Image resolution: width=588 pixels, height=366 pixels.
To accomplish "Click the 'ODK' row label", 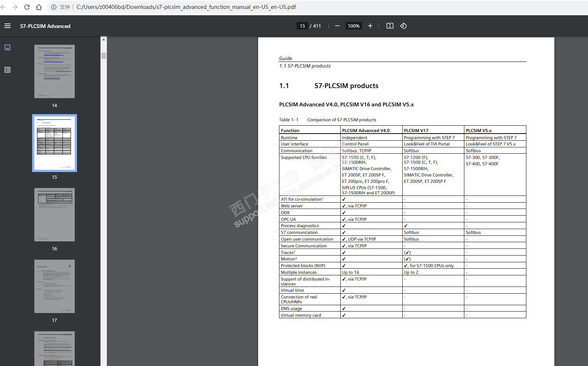I will 285,213.
